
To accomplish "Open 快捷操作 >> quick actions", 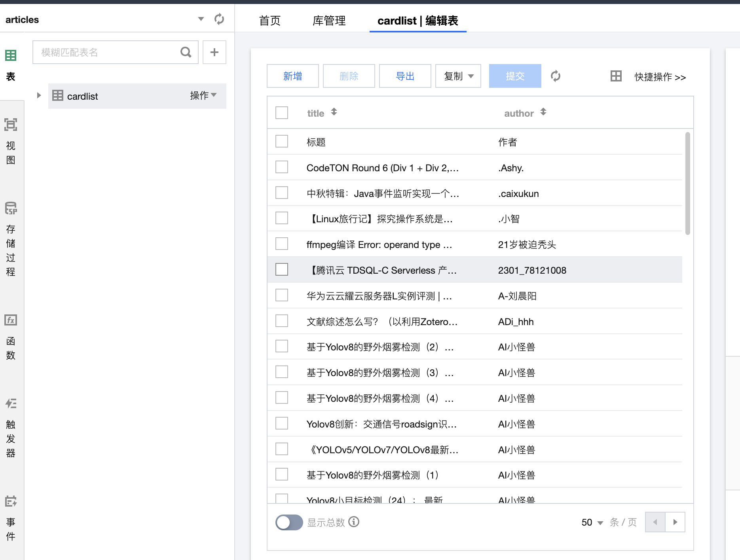I will (x=660, y=77).
